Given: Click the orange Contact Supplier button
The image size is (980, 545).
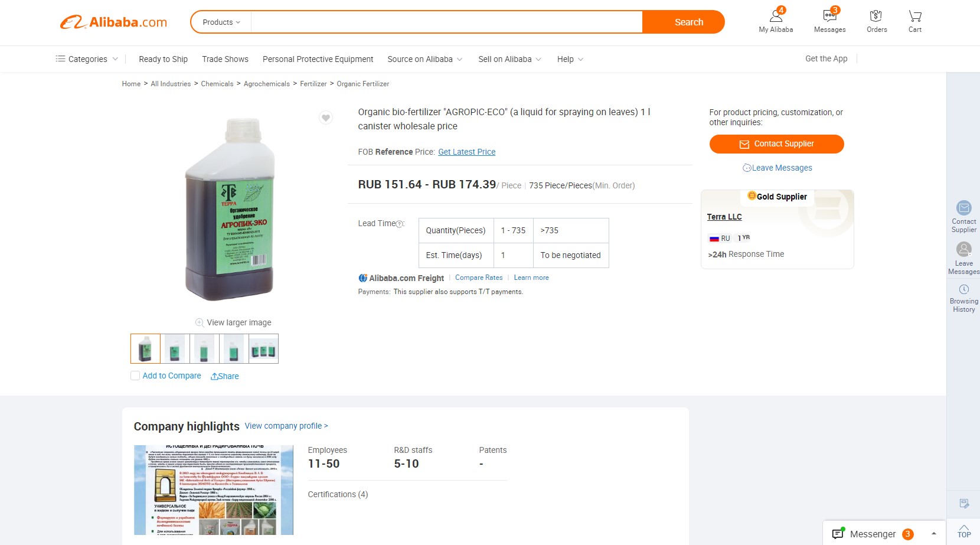Looking at the screenshot, I should coord(776,144).
